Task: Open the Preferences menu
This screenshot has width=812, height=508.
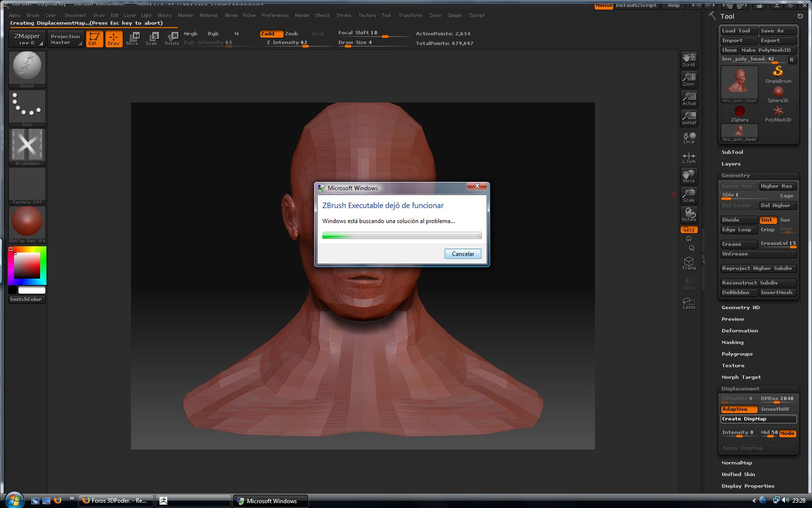Action: (275, 15)
